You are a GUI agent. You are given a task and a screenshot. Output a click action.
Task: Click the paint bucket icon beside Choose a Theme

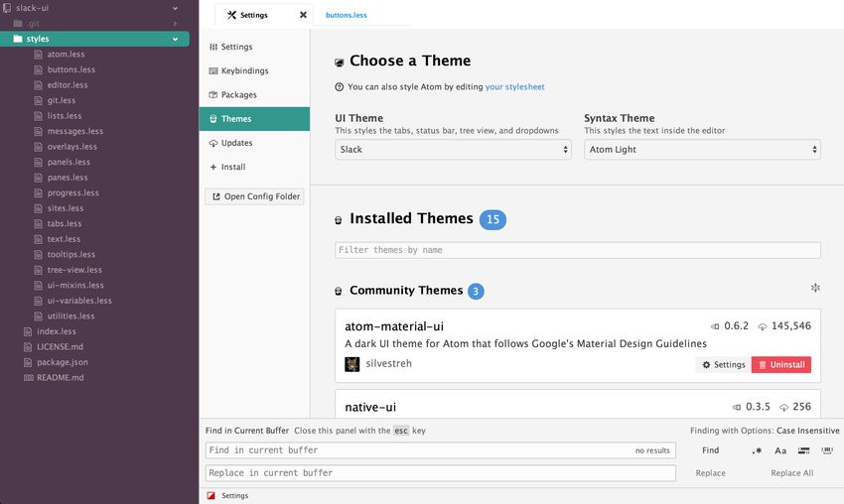click(x=340, y=62)
